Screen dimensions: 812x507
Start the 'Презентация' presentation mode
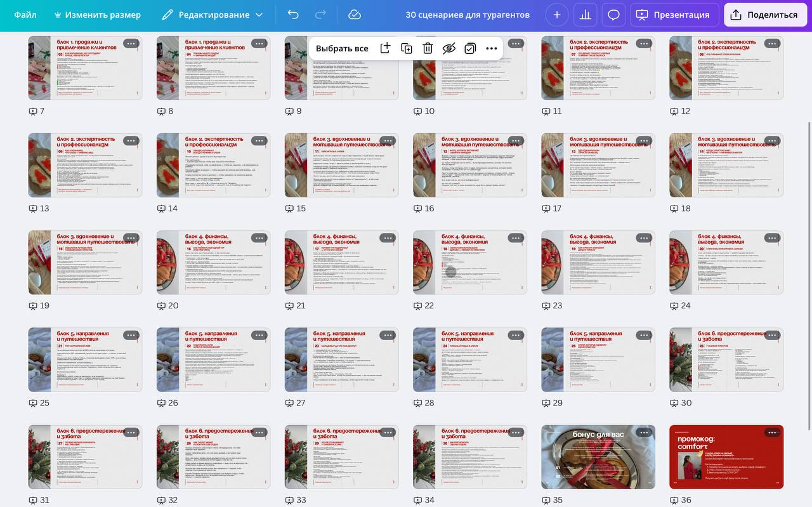674,15
